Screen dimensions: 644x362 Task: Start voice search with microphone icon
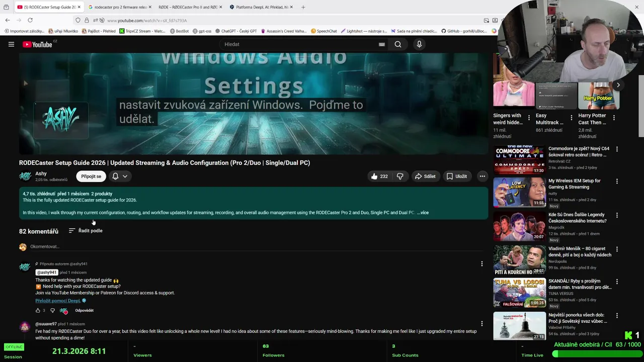[x=419, y=44]
